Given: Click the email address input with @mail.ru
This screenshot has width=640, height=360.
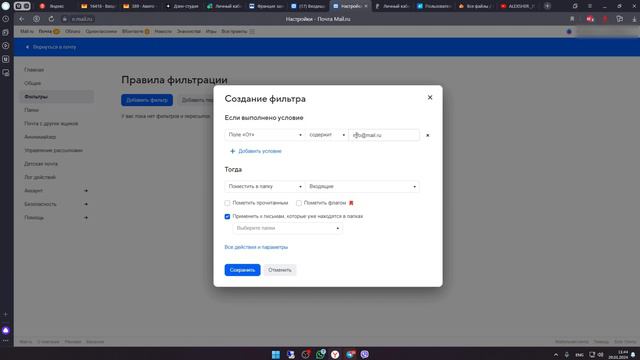Looking at the screenshot, I should [x=384, y=135].
